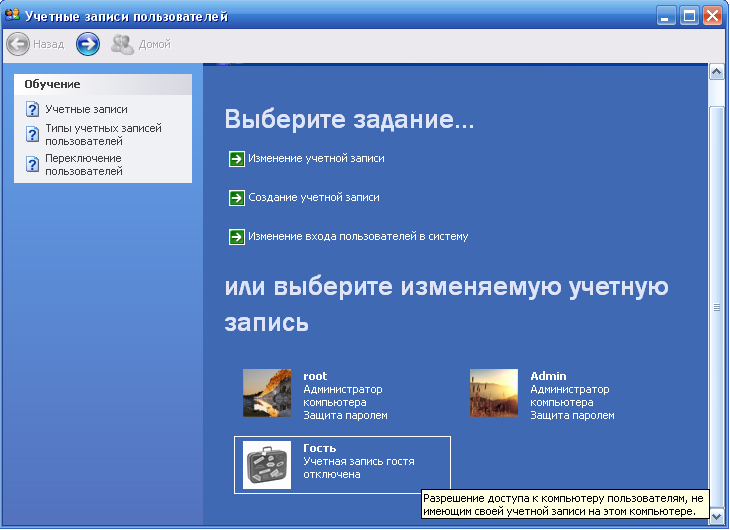Click green arrow beside Изменение учетной записи
Image resolution: width=730 pixels, height=530 pixels.
click(237, 159)
